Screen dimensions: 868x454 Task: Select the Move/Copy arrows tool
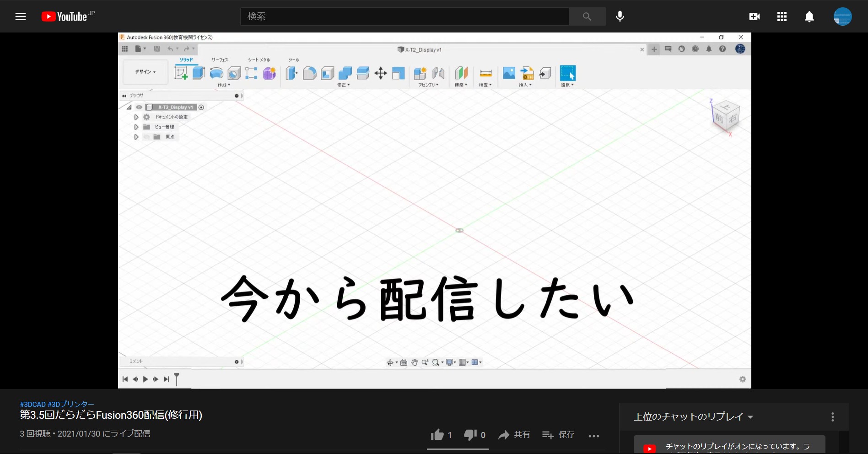tap(381, 73)
